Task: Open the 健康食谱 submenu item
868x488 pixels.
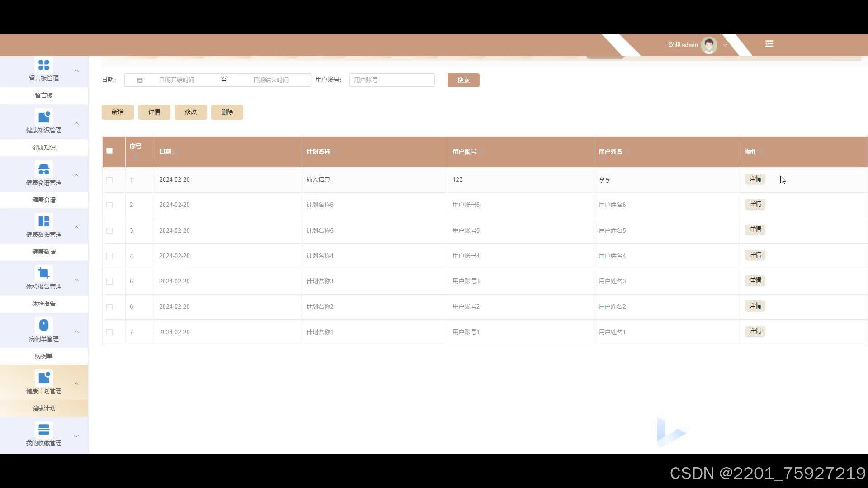Action: tap(44, 200)
